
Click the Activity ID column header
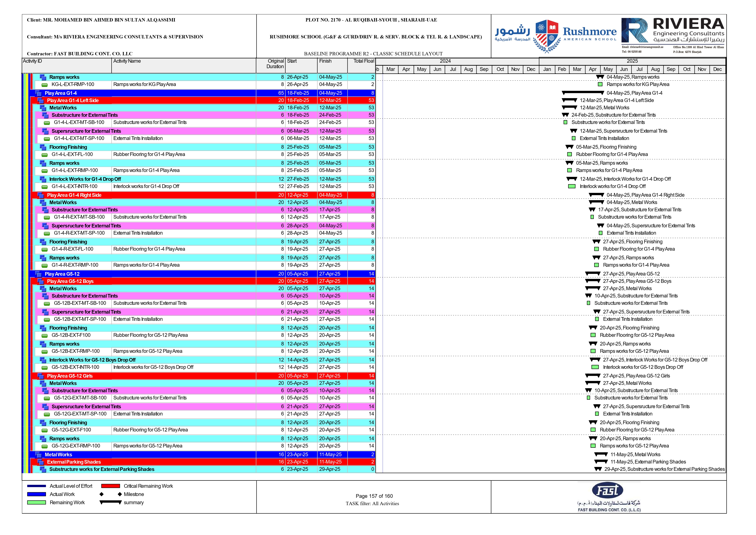coord(67,66)
